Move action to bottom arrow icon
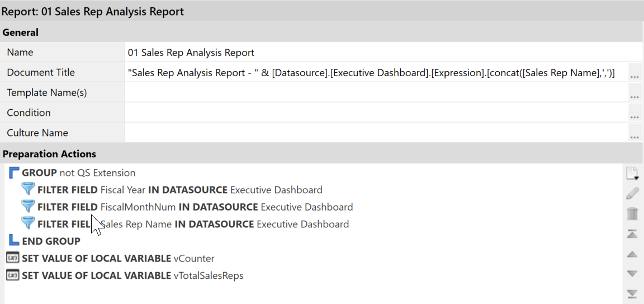The image size is (644, 304). point(632,294)
